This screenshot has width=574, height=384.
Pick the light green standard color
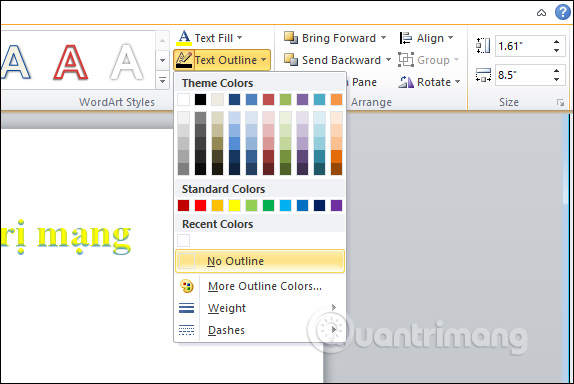pyautogui.click(x=251, y=205)
